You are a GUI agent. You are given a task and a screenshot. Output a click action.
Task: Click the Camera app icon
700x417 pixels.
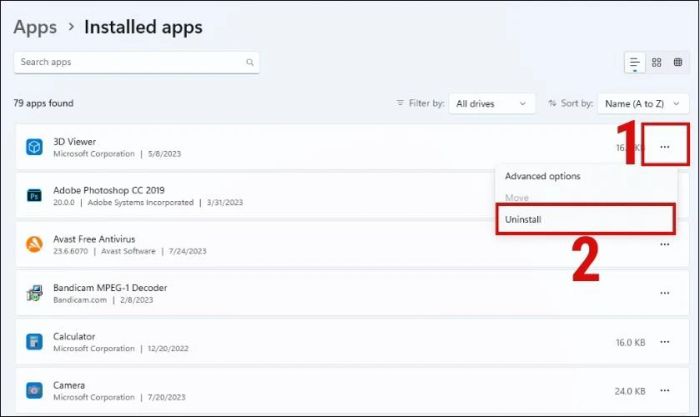pyautogui.click(x=34, y=390)
